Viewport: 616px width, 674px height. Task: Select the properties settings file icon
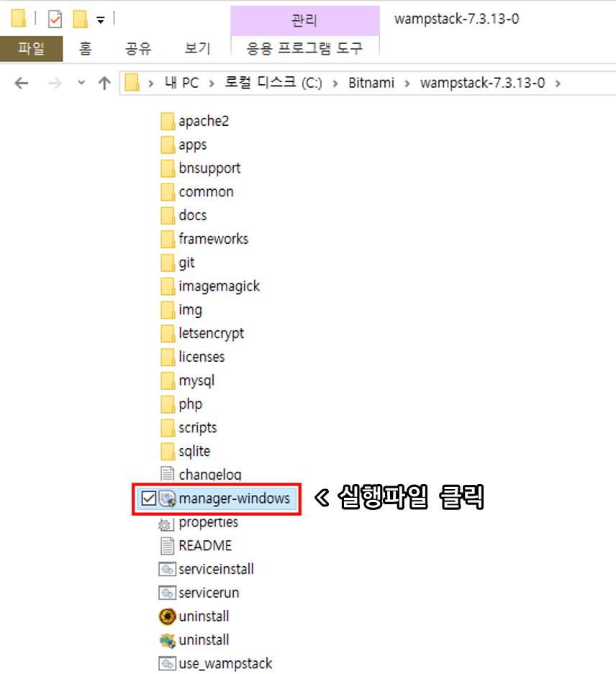click(x=166, y=524)
